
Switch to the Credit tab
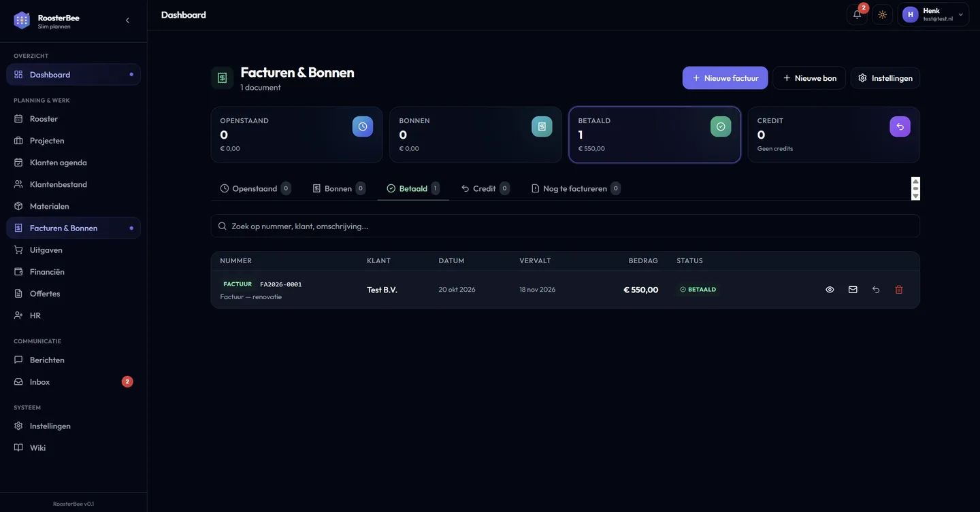(485, 188)
